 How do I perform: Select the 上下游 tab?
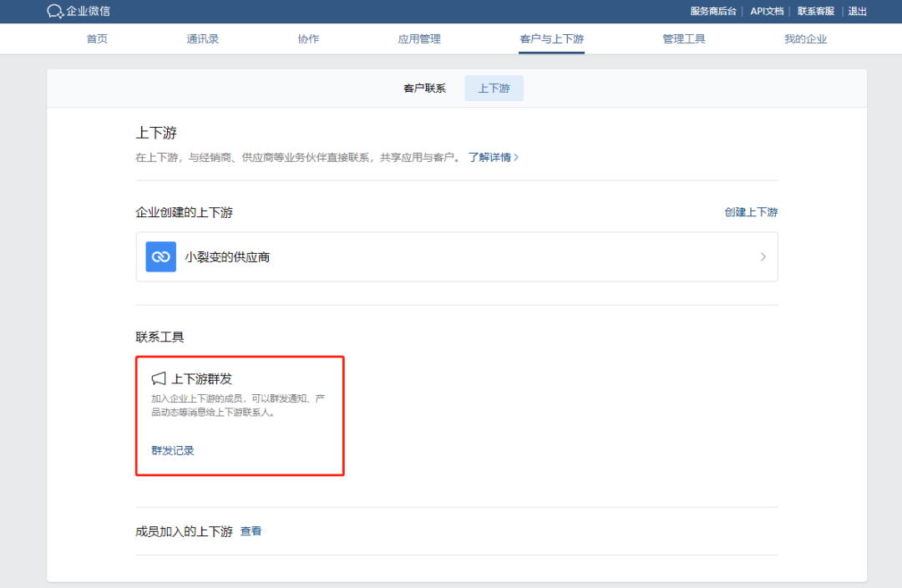[494, 88]
